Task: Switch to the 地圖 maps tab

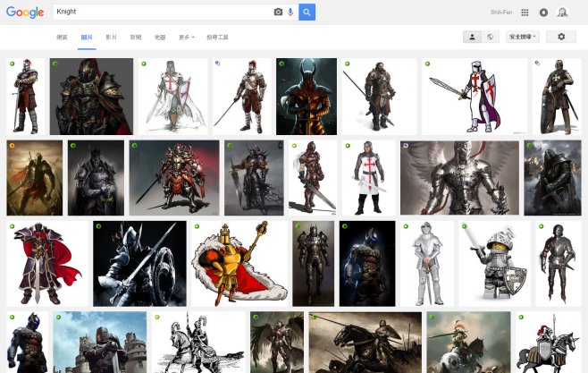Action: click(x=160, y=38)
